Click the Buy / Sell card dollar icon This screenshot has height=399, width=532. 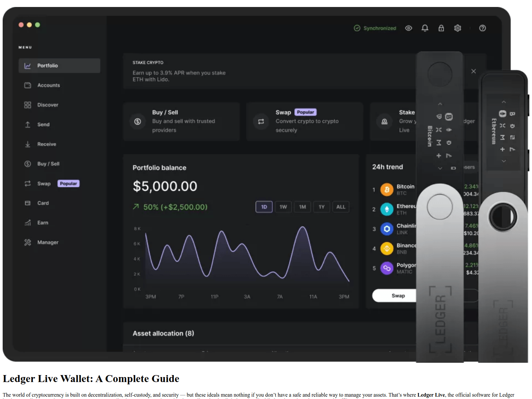(137, 121)
